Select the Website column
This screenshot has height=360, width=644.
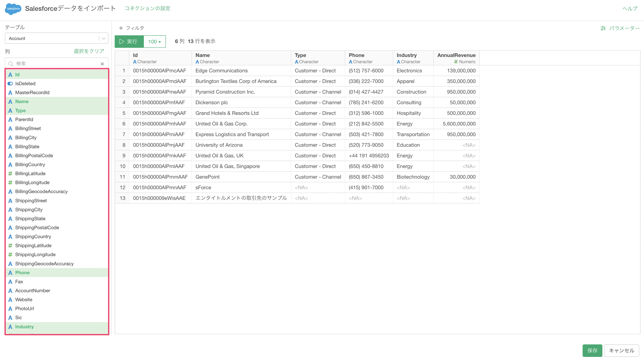click(57, 300)
